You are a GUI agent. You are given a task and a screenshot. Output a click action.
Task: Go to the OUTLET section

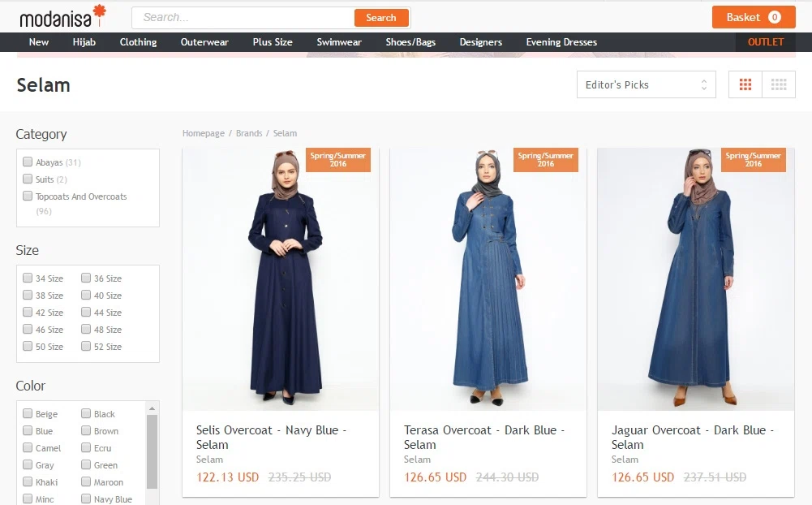pos(766,42)
